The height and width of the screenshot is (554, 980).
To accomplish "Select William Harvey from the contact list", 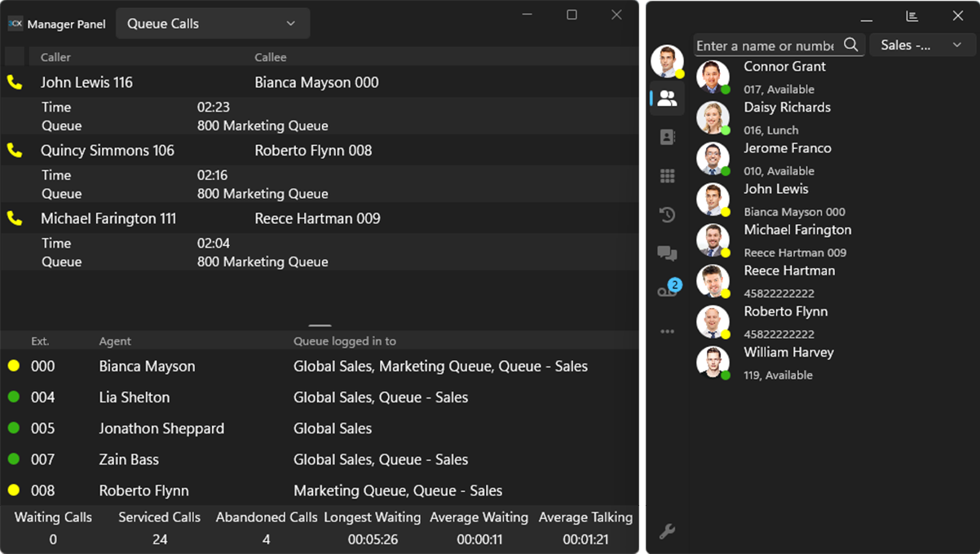I will click(x=788, y=353).
